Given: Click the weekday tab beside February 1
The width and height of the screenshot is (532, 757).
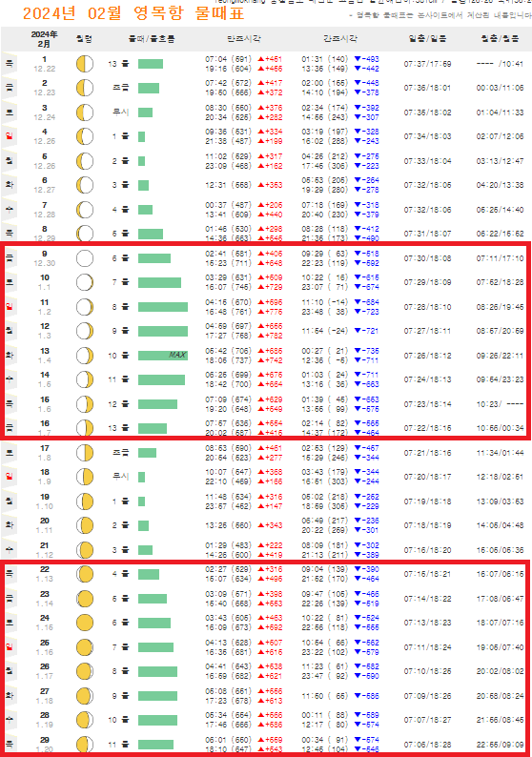Looking at the screenshot, I should pyautogui.click(x=10, y=63).
